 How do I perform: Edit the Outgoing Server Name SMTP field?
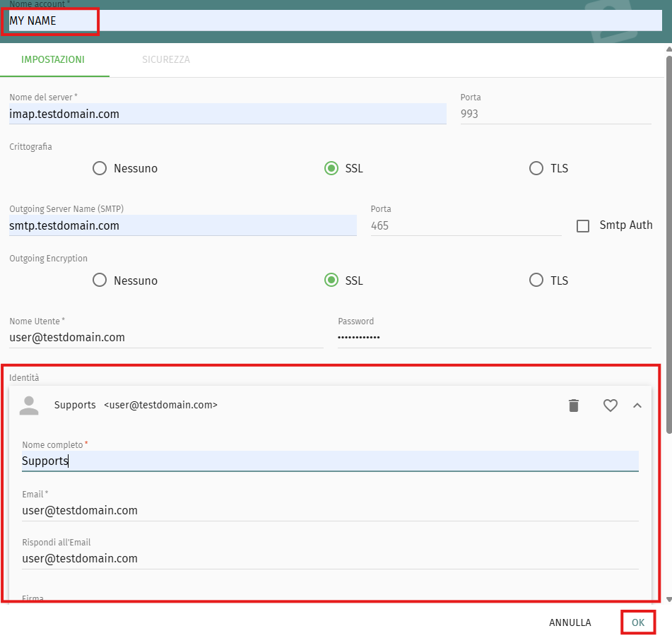(x=182, y=226)
